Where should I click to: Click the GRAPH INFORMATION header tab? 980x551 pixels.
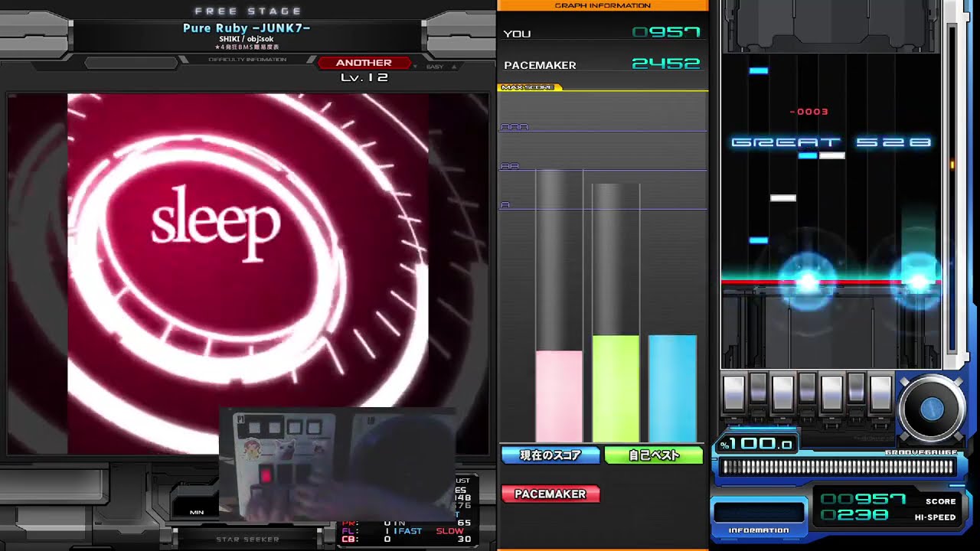pyautogui.click(x=603, y=5)
